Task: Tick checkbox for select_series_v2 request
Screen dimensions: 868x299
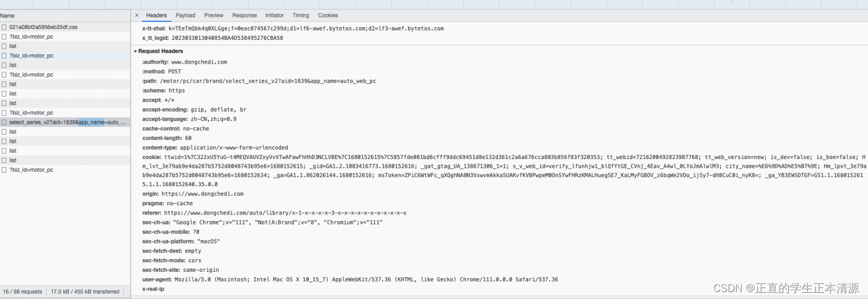Action: coord(4,123)
